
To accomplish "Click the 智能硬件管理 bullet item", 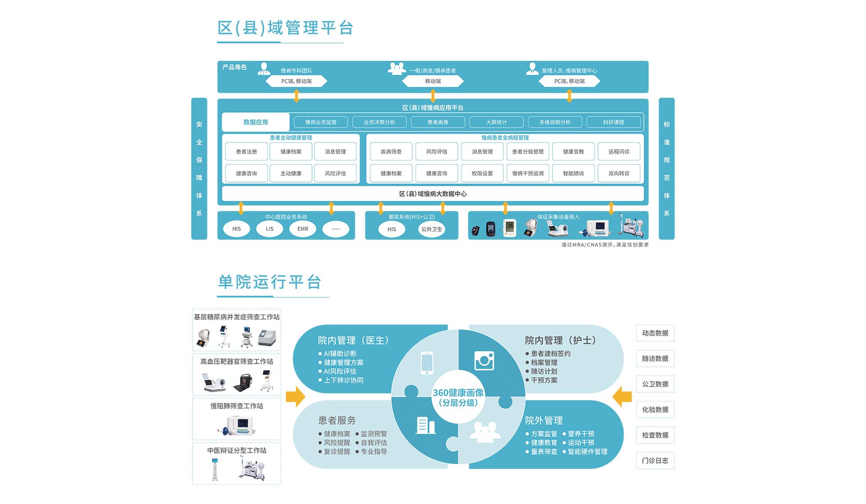I will (x=585, y=451).
